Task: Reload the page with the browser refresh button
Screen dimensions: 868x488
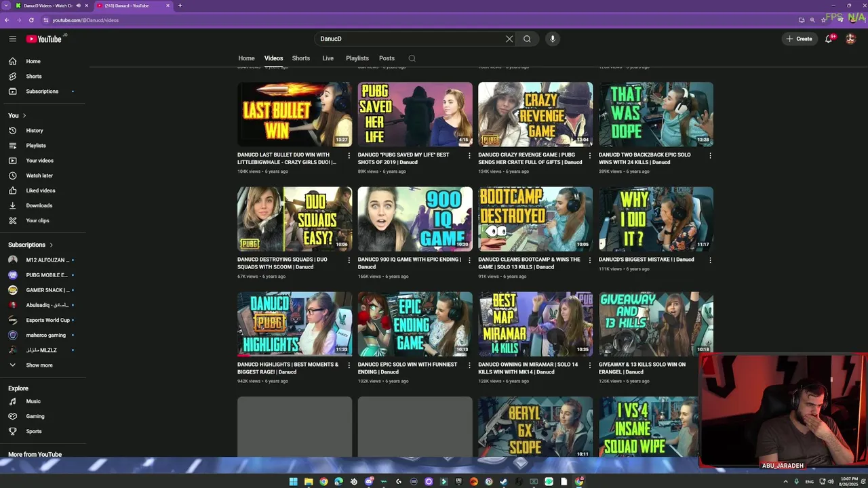Action: (31, 20)
